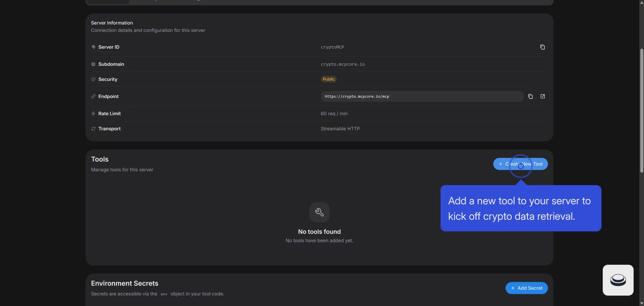Image resolution: width=644 pixels, height=306 pixels.
Task: Click the link icon beside Endpoint
Action: [x=93, y=97]
